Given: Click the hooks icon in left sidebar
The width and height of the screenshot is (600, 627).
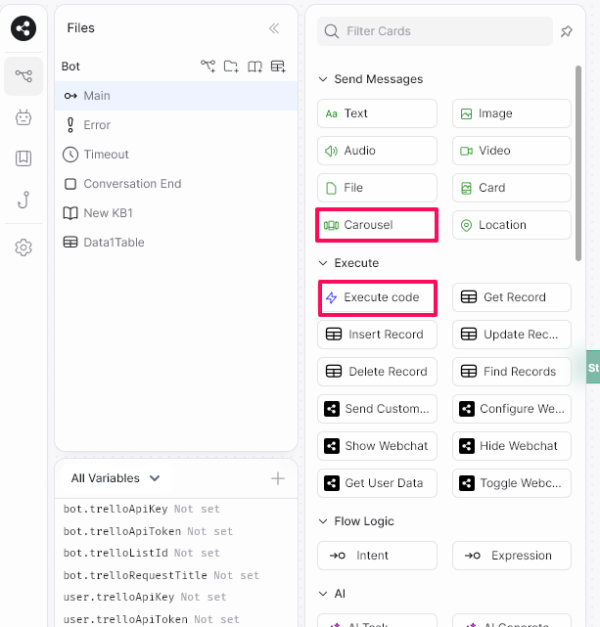Looking at the screenshot, I should pyautogui.click(x=23, y=199).
